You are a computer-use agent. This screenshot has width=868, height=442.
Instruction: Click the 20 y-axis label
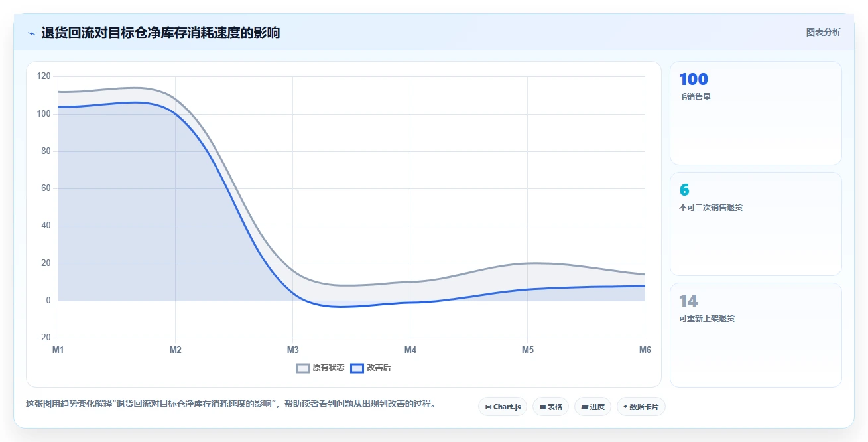click(46, 263)
